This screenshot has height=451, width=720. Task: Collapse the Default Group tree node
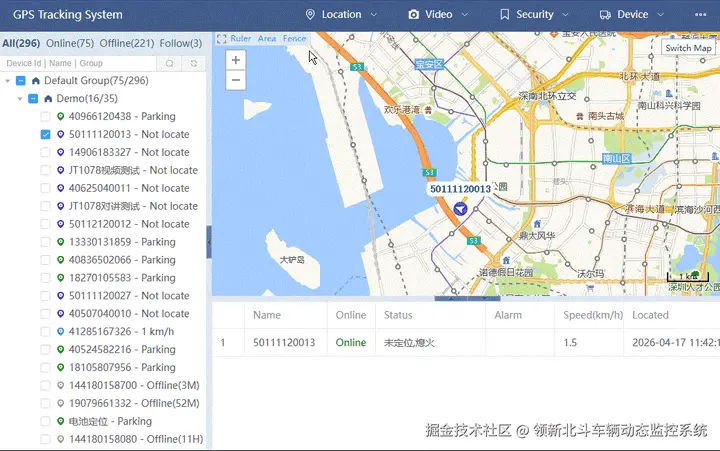coord(7,81)
